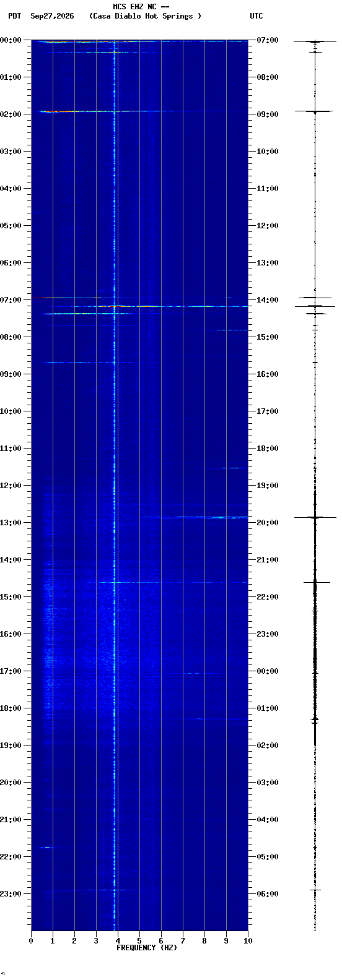
Task: Select the 17:00 label on the PDT axis
Action: (x=10, y=671)
